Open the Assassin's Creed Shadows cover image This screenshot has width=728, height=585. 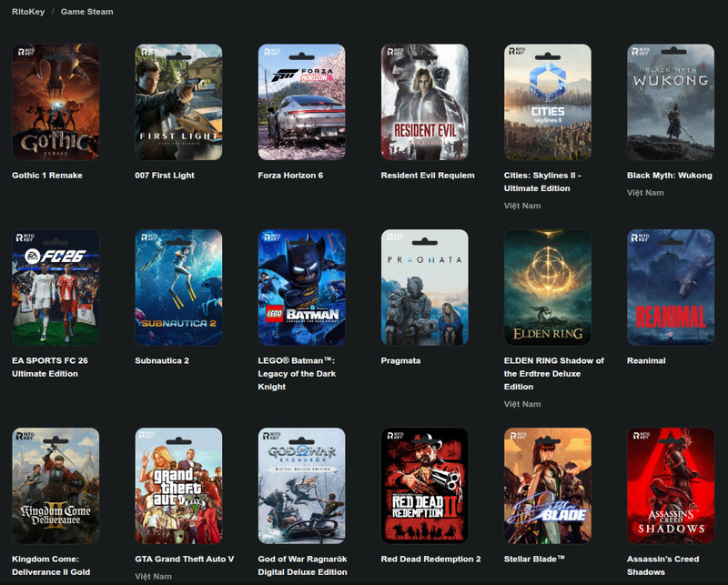(x=671, y=486)
